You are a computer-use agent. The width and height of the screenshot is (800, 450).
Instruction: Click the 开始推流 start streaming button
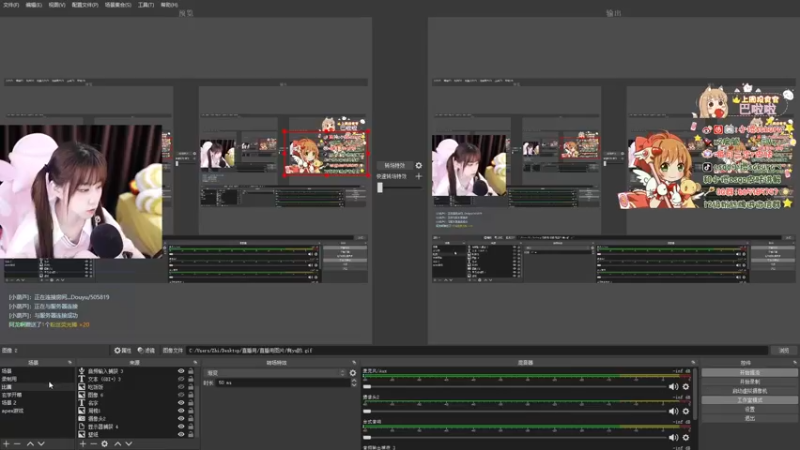point(749,372)
